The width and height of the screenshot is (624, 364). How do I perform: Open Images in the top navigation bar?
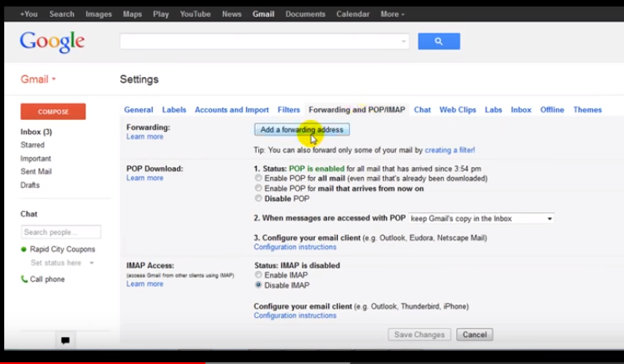tap(99, 14)
